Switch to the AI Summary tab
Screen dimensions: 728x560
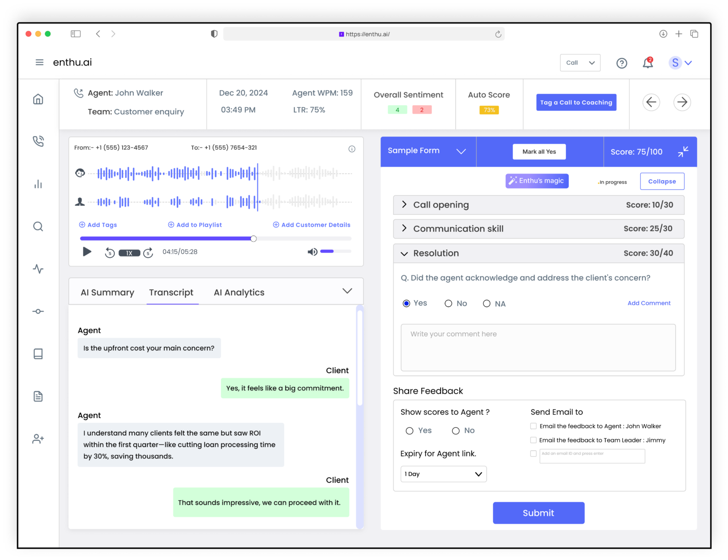click(107, 293)
